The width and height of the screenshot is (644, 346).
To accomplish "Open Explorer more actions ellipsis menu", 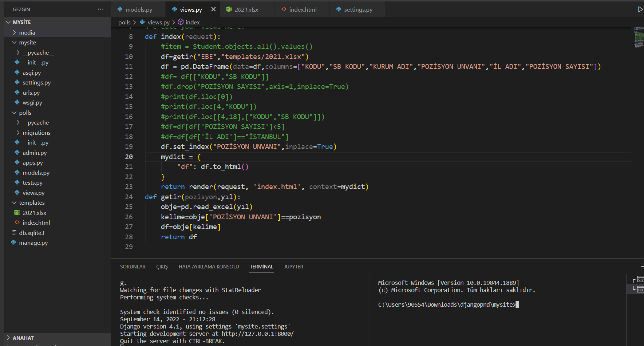I will click(100, 9).
